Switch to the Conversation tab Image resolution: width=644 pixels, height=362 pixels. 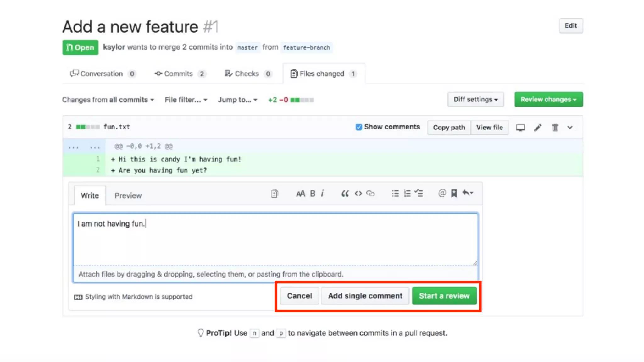101,74
